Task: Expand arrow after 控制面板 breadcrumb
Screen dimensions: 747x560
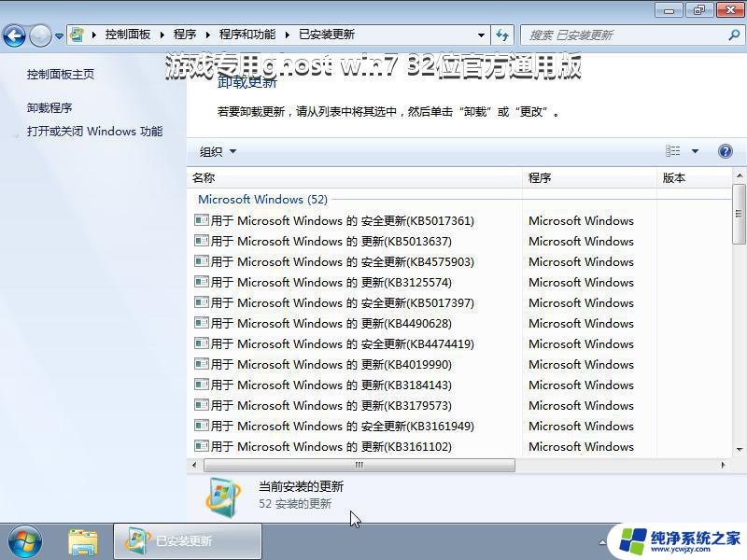Action: tap(162, 35)
